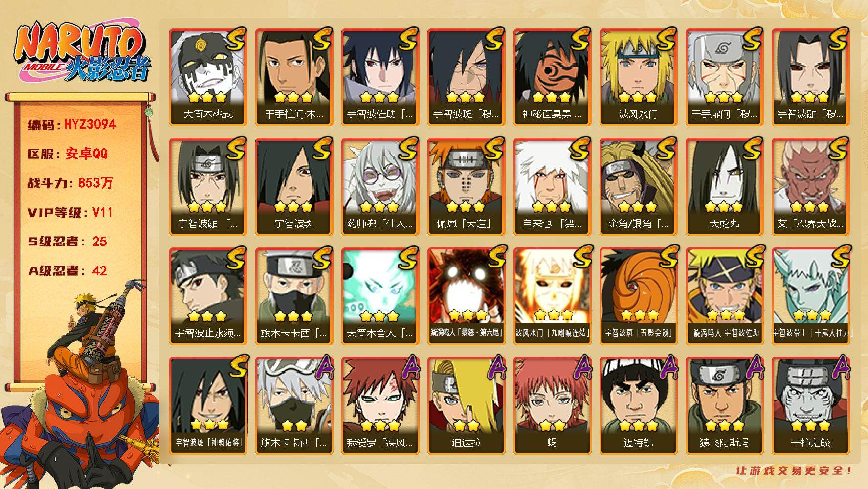Click the S rank badge on 宇智波斑 card
Image resolution: width=868 pixels, height=489 pixels.
(x=322, y=148)
